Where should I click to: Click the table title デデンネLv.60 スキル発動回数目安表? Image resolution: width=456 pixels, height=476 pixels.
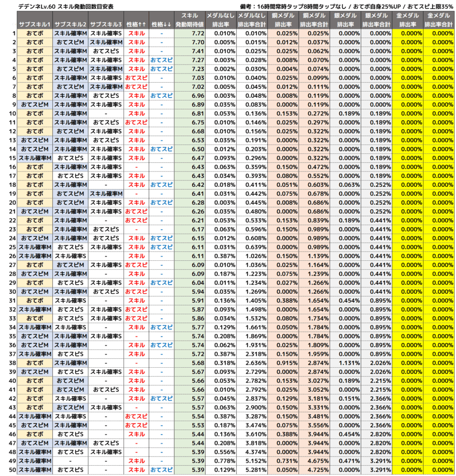(x=65, y=6)
